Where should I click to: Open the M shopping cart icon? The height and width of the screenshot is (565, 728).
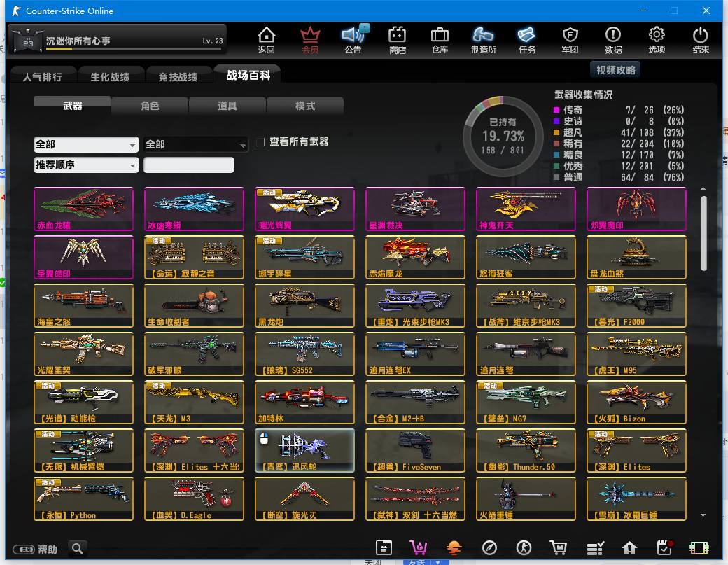click(x=559, y=548)
